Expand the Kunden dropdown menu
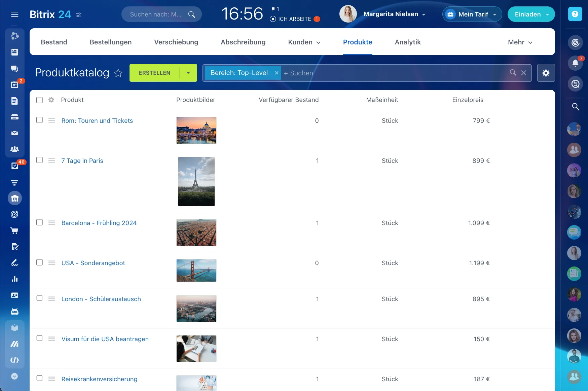The image size is (588, 391). (x=304, y=42)
